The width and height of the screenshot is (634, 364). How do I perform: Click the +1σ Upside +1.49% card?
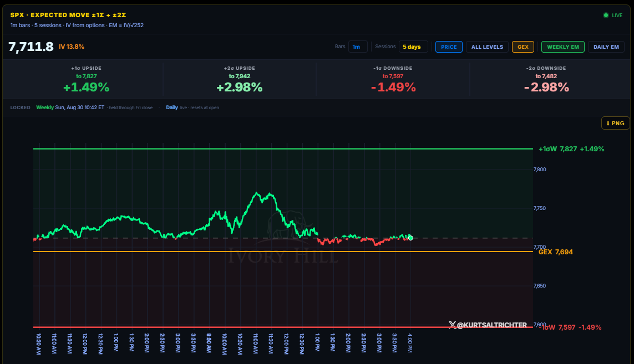tap(86, 80)
